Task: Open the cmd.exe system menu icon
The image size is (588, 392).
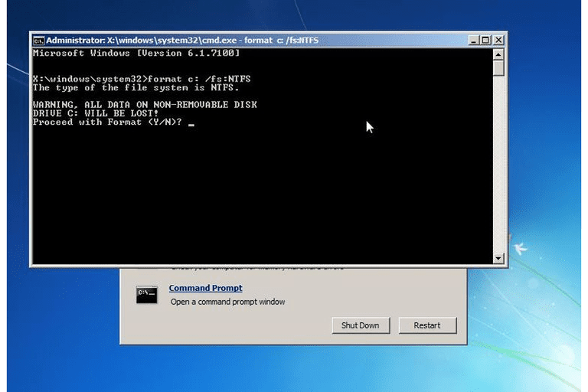Action: (x=38, y=41)
